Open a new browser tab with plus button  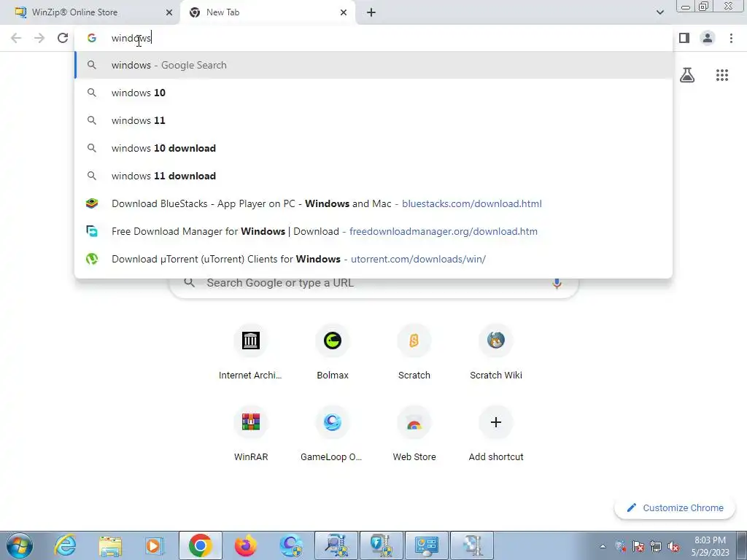point(371,13)
